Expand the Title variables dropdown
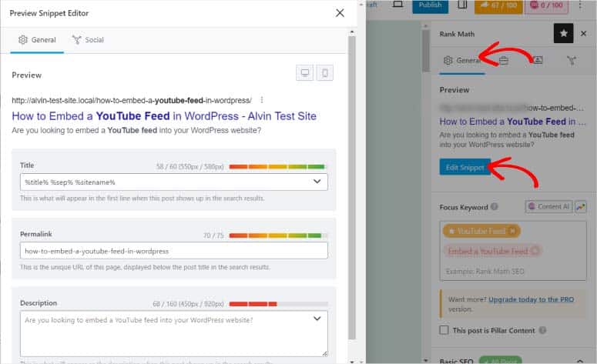 (x=317, y=182)
